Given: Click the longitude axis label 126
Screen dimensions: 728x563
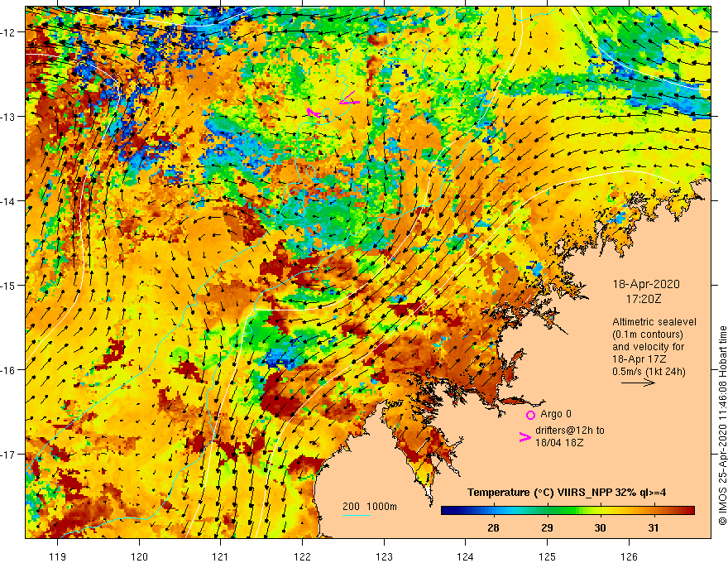Looking at the screenshot, I should (x=629, y=556).
